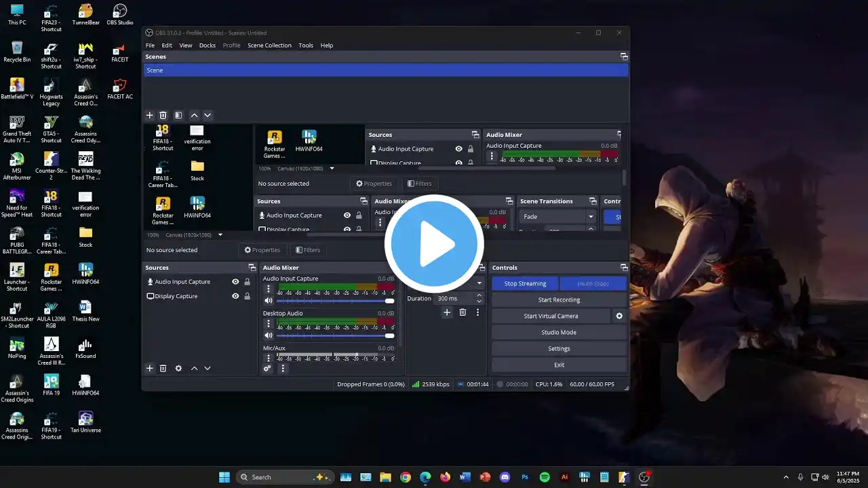Adjust Audio Input Capture volume slider in main mixer
The image size is (868, 488).
tap(336, 300)
